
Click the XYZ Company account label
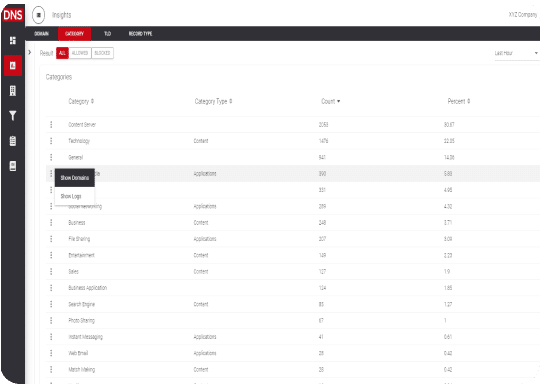click(x=523, y=15)
